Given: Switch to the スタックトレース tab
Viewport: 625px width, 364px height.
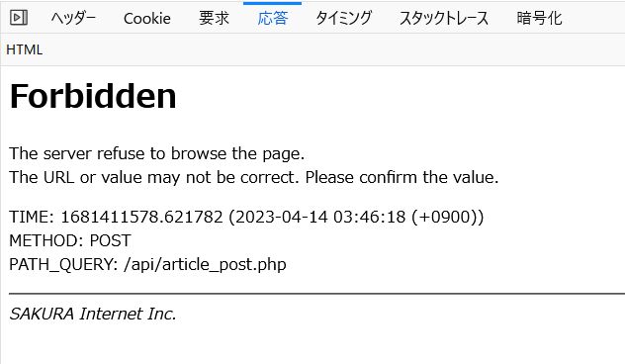Looking at the screenshot, I should point(444,18).
